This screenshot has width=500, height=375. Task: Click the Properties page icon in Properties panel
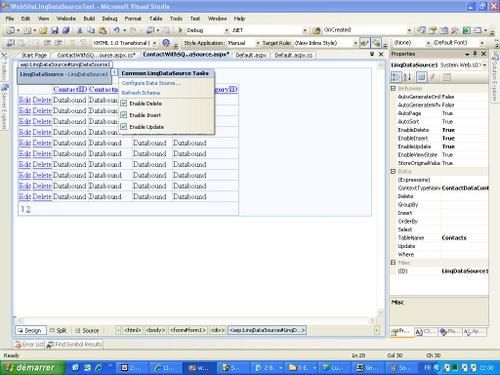click(421, 77)
